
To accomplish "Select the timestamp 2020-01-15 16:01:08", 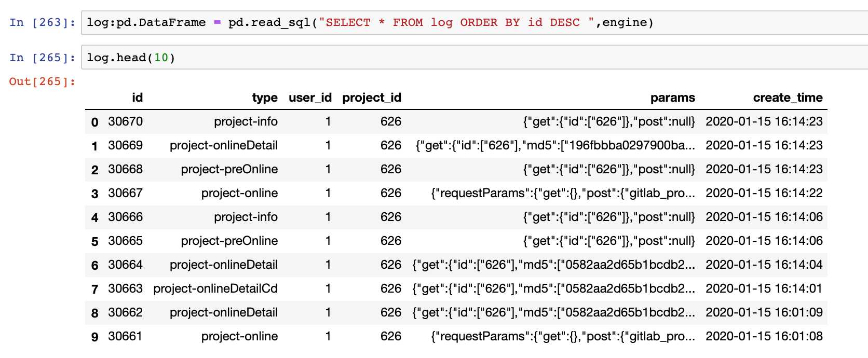I will pos(764,336).
